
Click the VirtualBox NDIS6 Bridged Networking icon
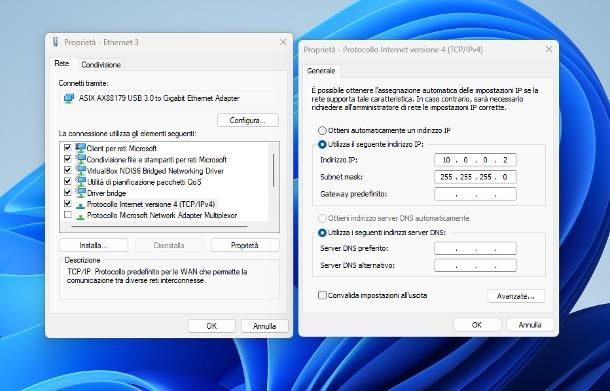click(x=81, y=170)
